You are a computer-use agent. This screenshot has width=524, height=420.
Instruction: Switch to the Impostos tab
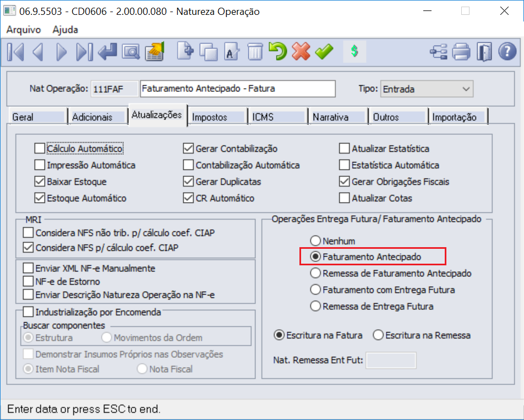point(218,117)
